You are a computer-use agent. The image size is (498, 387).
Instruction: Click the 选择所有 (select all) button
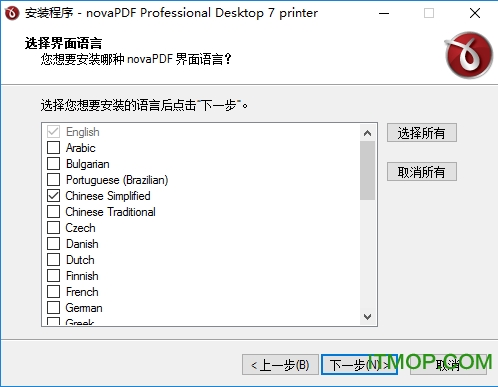(422, 133)
